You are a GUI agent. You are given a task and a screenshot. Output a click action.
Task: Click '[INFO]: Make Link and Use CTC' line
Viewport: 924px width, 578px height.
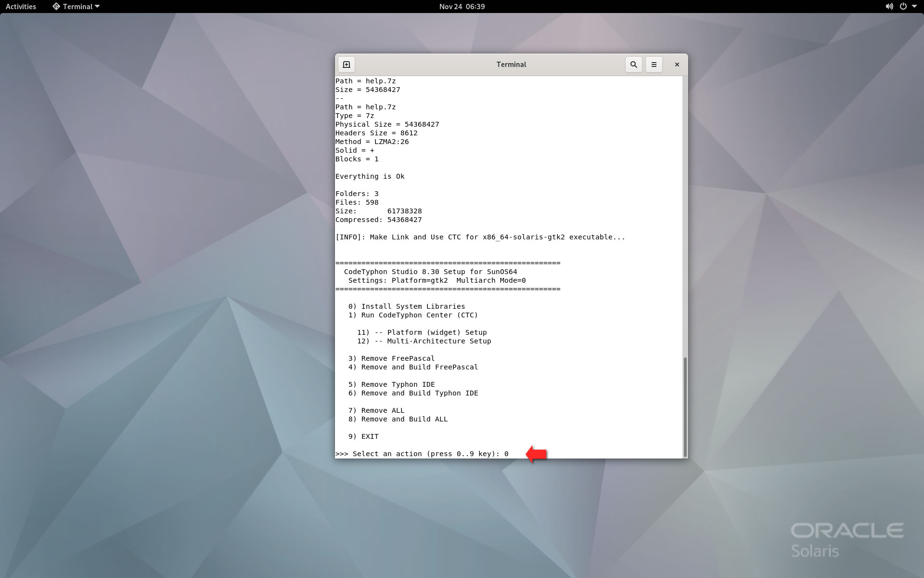click(480, 237)
